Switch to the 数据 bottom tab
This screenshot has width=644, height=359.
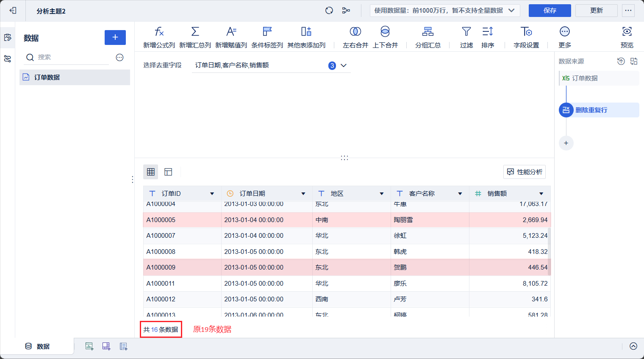[x=37, y=346]
